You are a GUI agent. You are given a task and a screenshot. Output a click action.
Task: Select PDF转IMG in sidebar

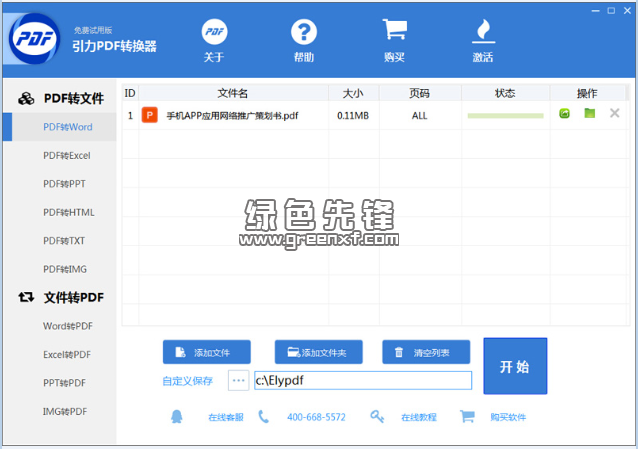(65, 269)
